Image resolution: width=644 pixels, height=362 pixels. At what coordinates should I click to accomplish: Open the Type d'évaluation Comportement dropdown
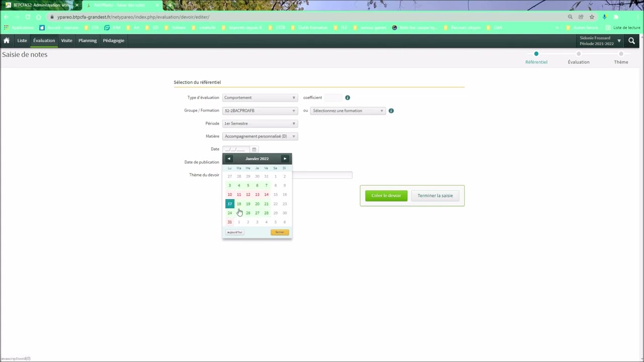[x=260, y=98]
